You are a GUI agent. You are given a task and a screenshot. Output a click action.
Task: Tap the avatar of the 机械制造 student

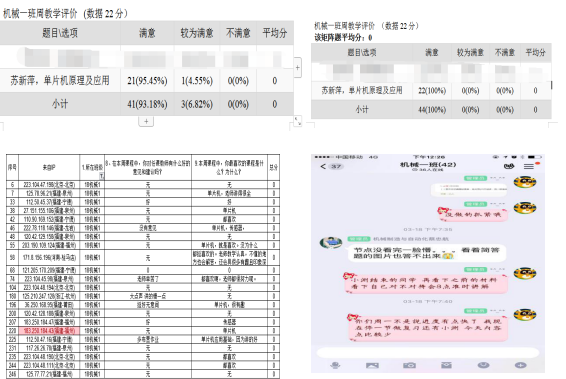[x=331, y=242]
